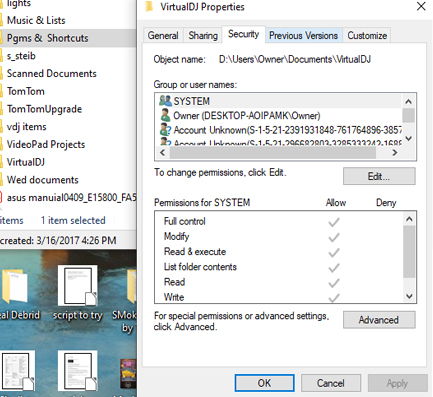Click Allow checkmark for List folder contents
433x397 pixels.
(334, 268)
